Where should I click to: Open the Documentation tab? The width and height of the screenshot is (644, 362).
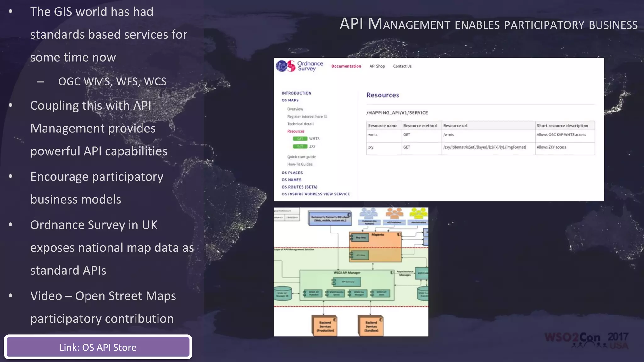point(346,66)
